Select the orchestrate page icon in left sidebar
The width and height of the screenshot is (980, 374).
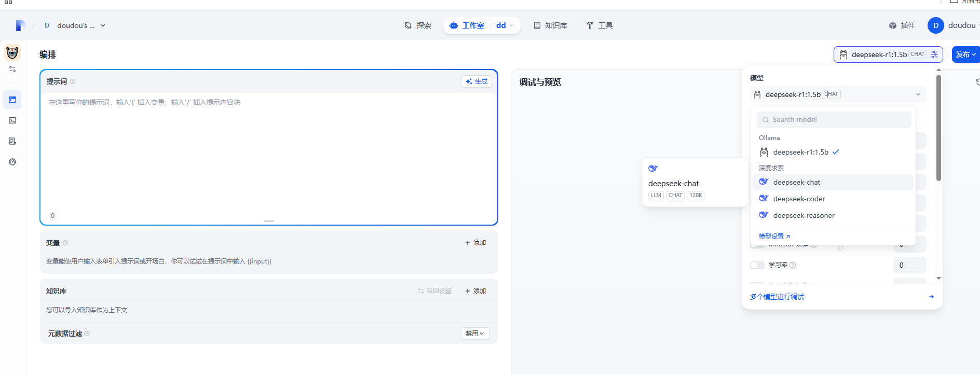point(12,100)
